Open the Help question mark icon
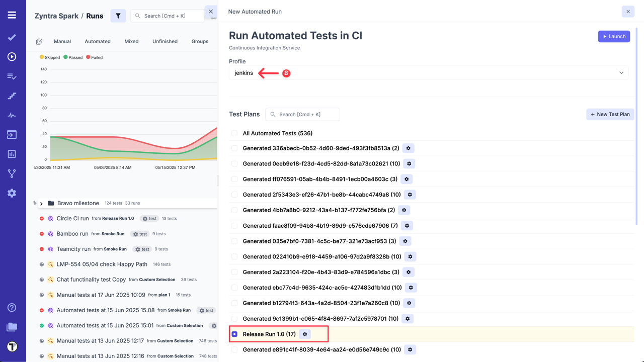 [12, 308]
